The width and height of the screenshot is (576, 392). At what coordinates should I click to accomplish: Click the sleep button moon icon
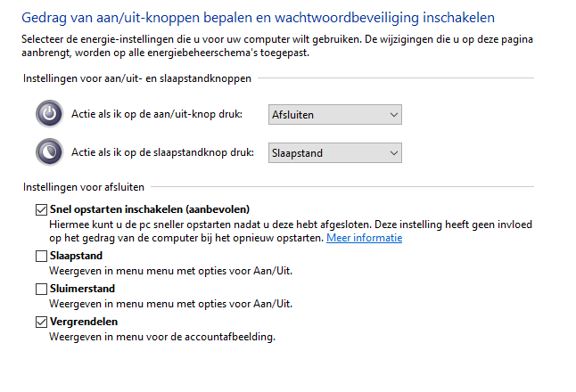[50, 151]
